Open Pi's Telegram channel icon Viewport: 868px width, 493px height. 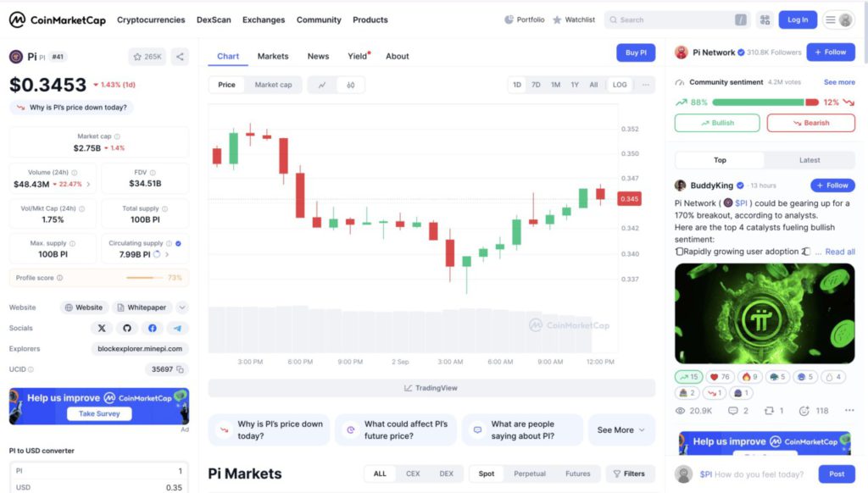pyautogui.click(x=177, y=328)
